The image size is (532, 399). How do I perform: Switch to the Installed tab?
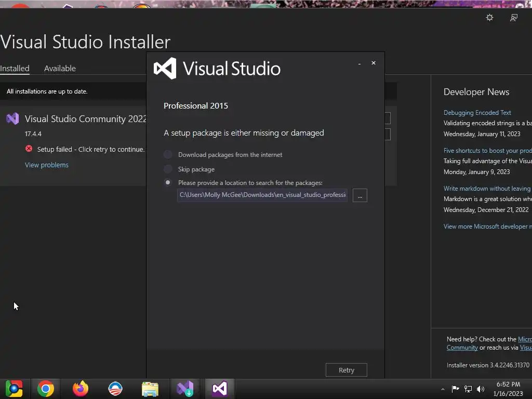point(15,68)
